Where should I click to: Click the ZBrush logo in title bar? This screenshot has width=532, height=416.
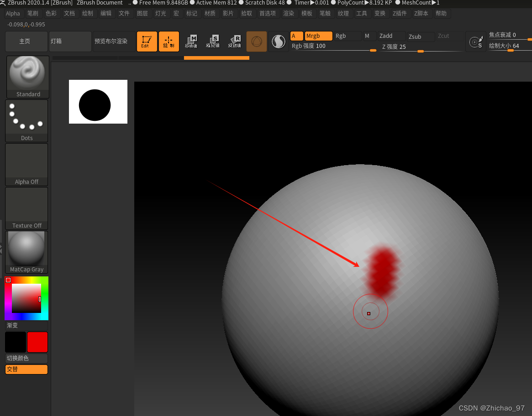coord(3,3)
